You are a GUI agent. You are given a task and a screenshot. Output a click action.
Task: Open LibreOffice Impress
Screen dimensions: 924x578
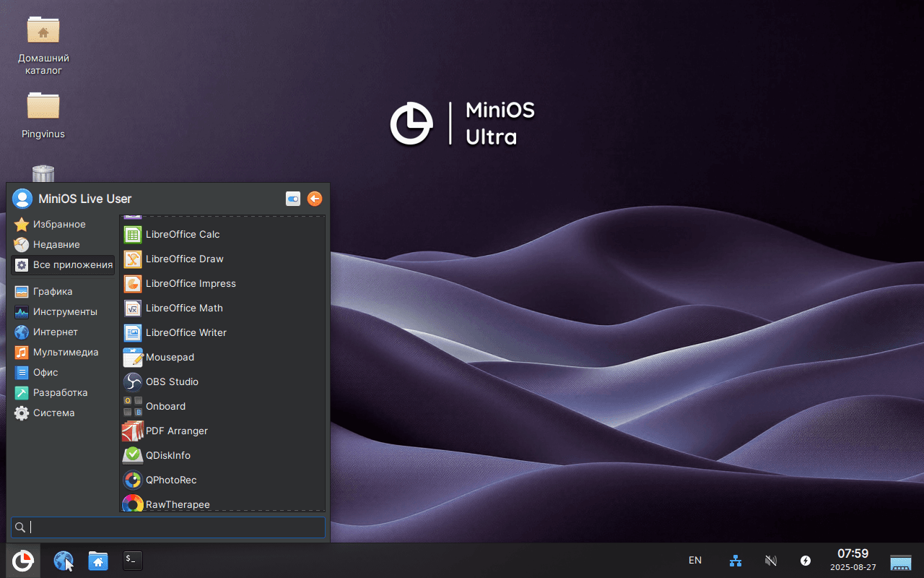coord(190,283)
